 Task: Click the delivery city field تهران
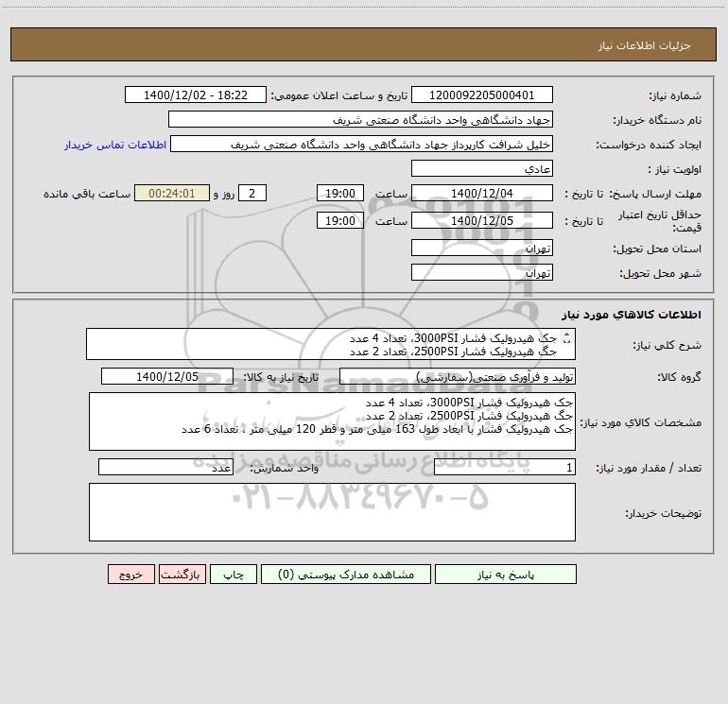pos(482,272)
